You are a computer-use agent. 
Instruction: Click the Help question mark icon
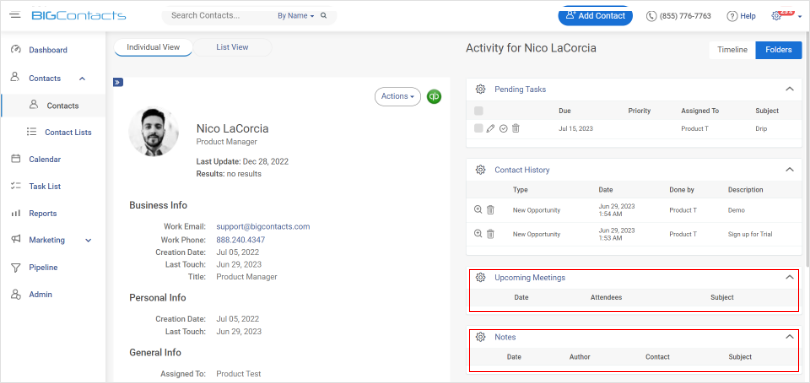tap(731, 16)
